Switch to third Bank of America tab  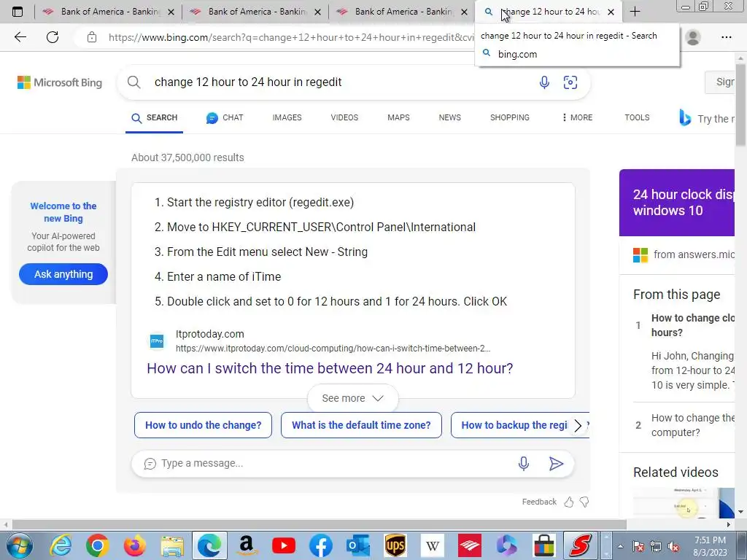tap(402, 12)
